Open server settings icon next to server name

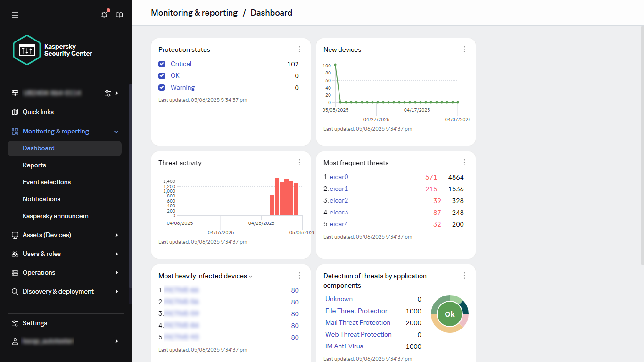click(x=107, y=93)
